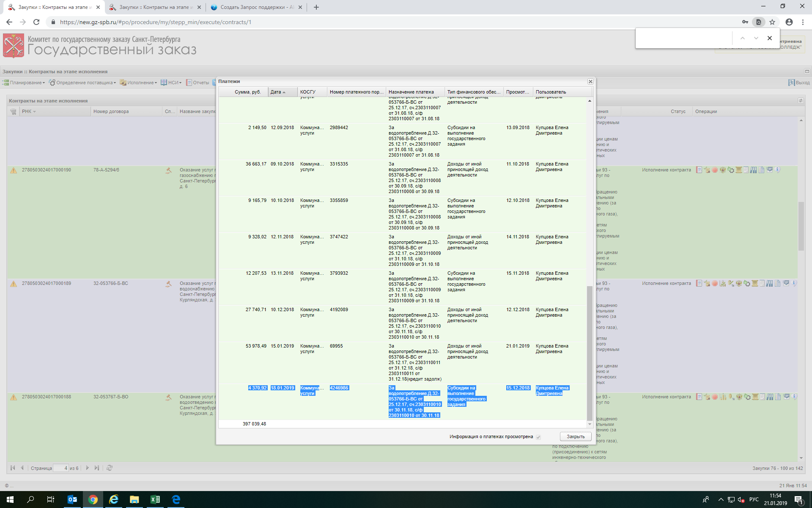Viewport: 812px width, 508px height.
Task: Open the НСИ menu
Action: [171, 83]
